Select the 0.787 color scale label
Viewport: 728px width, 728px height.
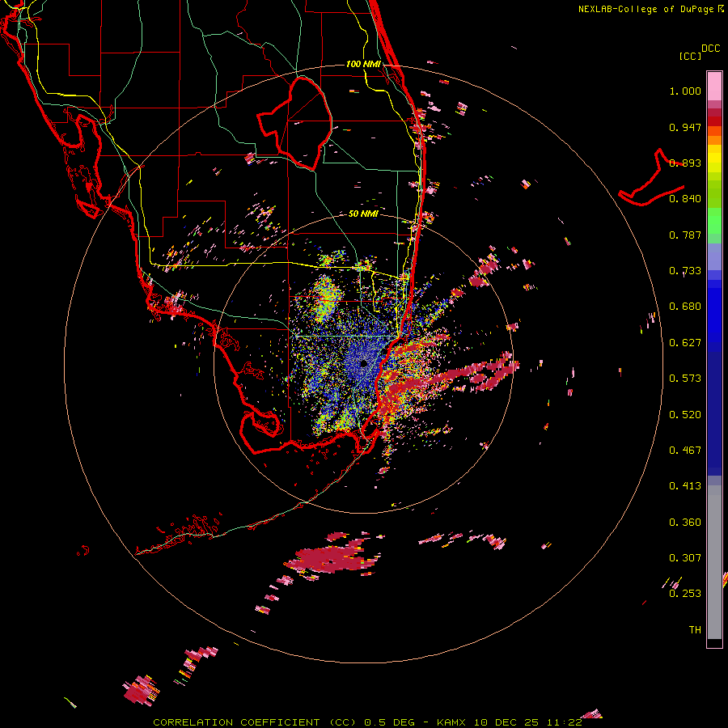(x=685, y=235)
